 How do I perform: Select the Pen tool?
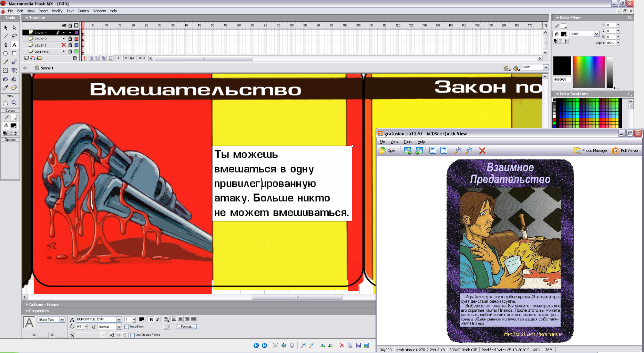[6, 45]
